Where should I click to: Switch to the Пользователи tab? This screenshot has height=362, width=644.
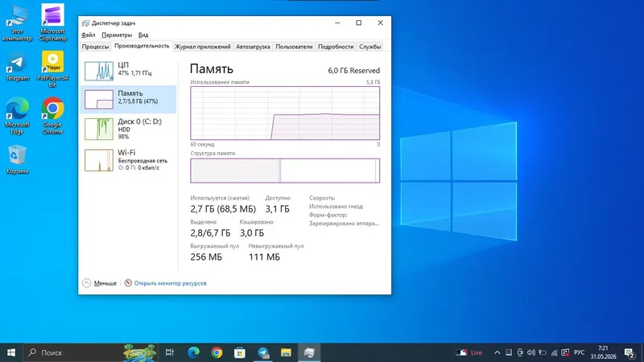click(x=294, y=47)
